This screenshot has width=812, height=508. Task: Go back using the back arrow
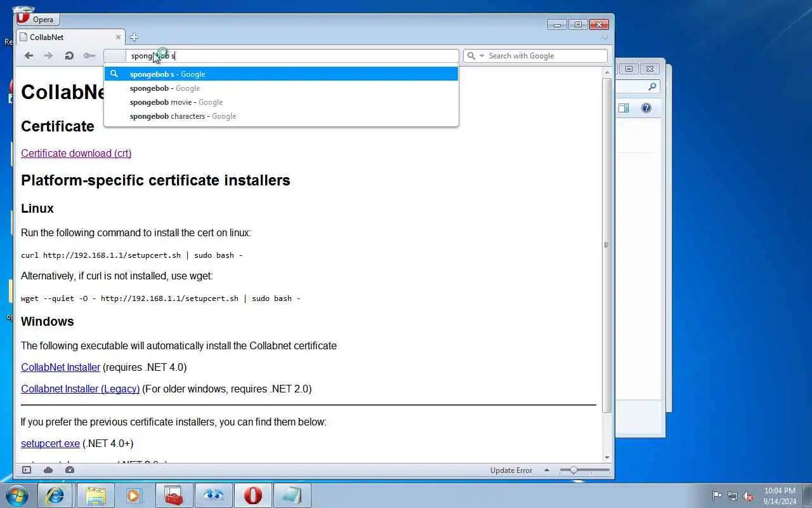29,56
